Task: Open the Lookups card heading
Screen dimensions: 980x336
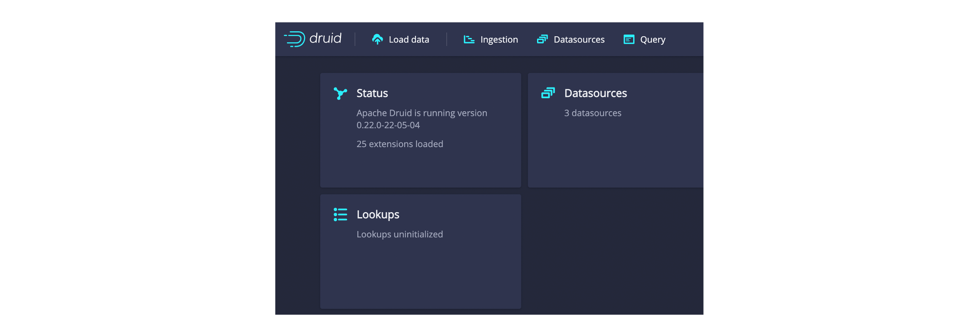Action: (x=378, y=215)
